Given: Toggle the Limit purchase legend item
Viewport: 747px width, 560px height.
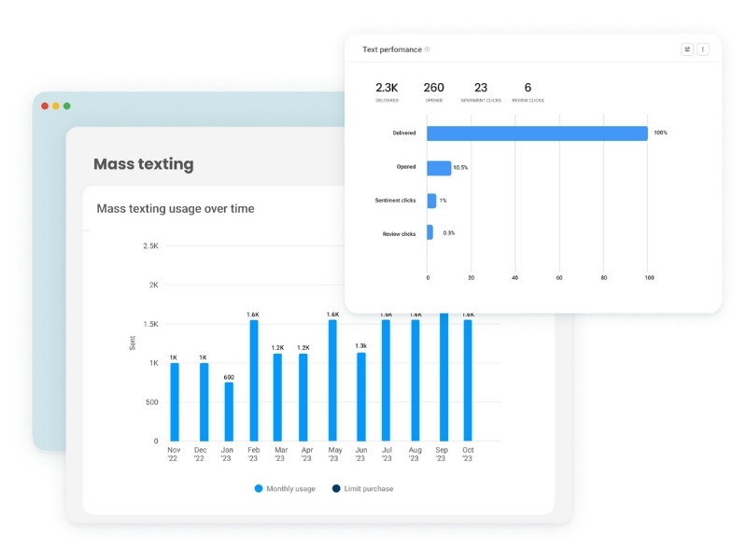Looking at the screenshot, I should (x=369, y=488).
